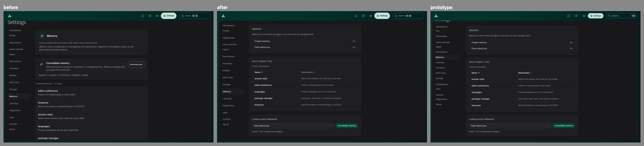Open Diagnostics in after panel sidebar
644x146 pixels.
coord(233,106)
